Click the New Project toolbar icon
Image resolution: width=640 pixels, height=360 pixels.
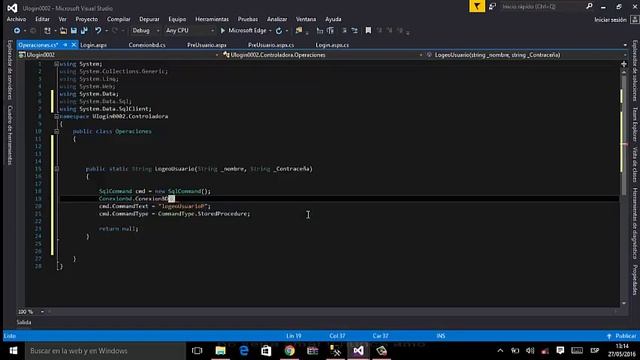47,31
